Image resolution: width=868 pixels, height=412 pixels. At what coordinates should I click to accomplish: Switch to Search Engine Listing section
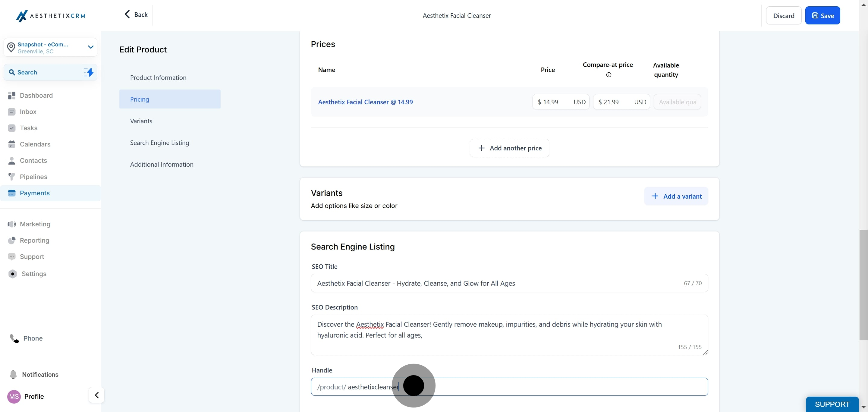[x=159, y=143]
